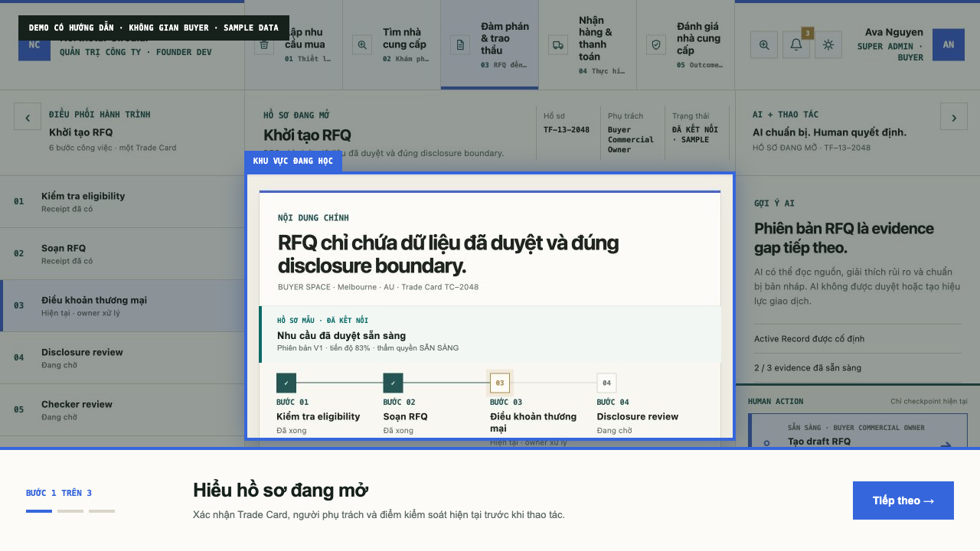Click the basket icon of the first journey tab
Image resolution: width=980 pixels, height=551 pixels.
pyautogui.click(x=264, y=44)
